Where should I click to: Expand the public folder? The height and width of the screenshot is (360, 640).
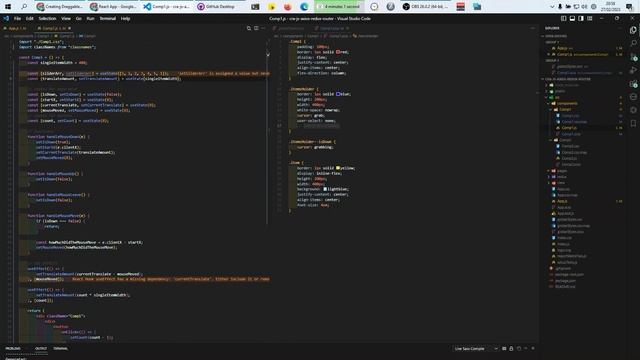557,91
